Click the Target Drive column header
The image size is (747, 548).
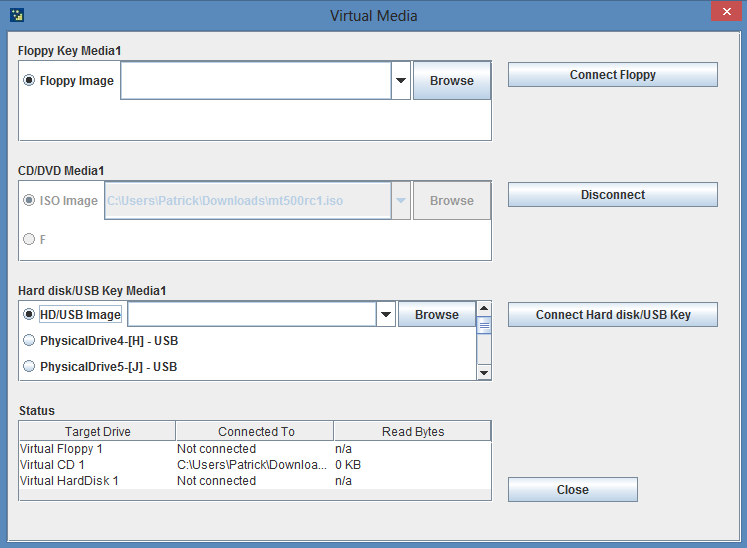pos(97,432)
